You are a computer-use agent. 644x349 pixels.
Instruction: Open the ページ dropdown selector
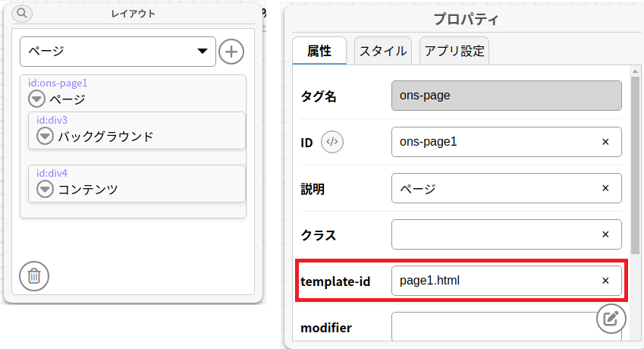coord(118,52)
